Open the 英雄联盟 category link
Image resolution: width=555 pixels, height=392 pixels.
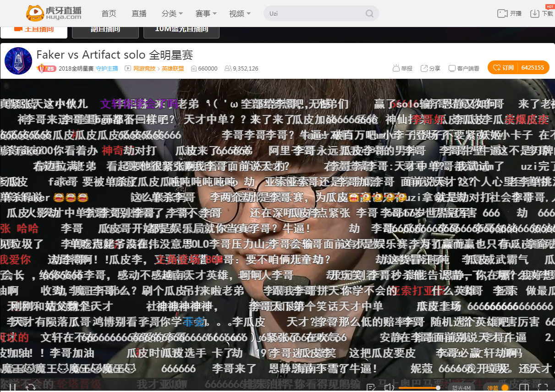coord(173,69)
